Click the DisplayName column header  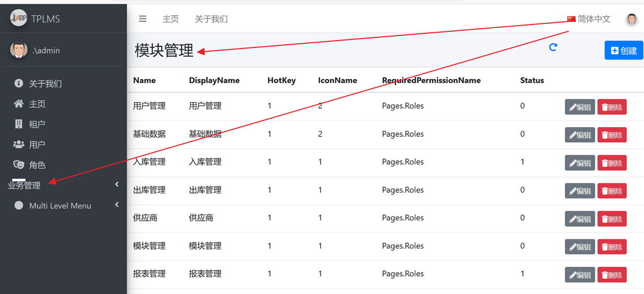(x=214, y=80)
